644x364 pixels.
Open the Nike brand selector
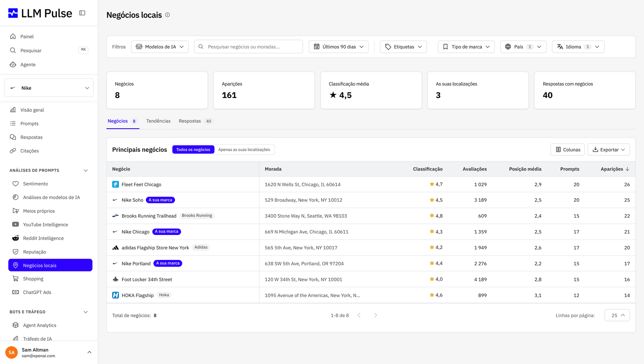click(x=49, y=88)
